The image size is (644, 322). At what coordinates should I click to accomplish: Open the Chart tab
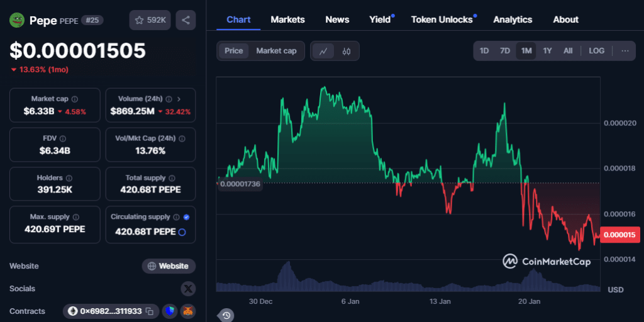click(x=238, y=19)
